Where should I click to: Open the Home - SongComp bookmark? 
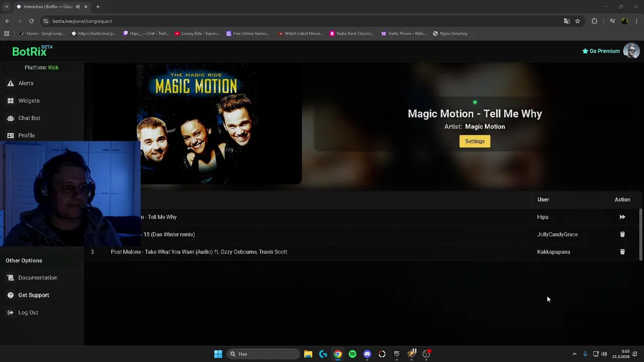click(x=42, y=34)
